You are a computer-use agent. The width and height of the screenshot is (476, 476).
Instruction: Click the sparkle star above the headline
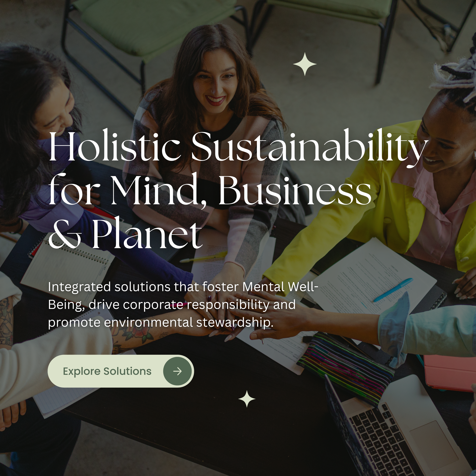[305, 64]
